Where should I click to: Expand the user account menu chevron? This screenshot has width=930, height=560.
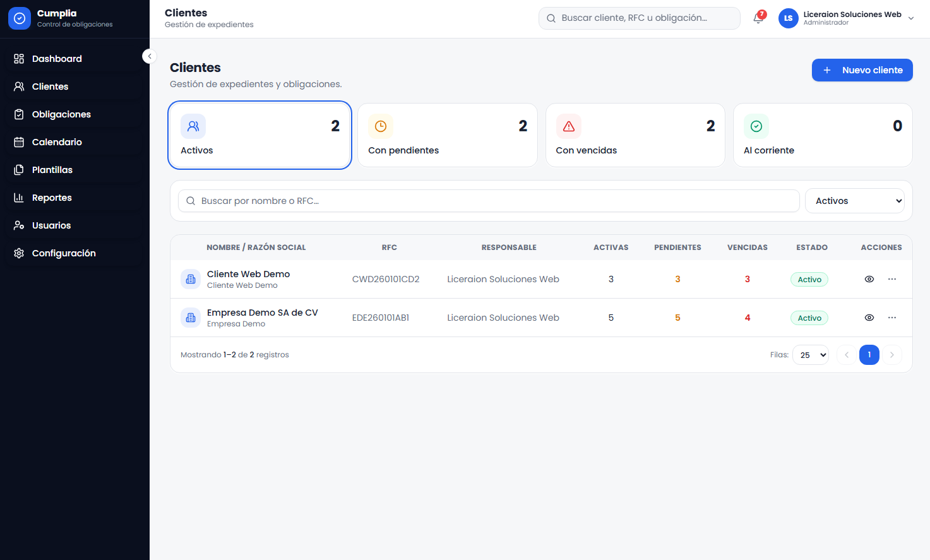pos(911,18)
